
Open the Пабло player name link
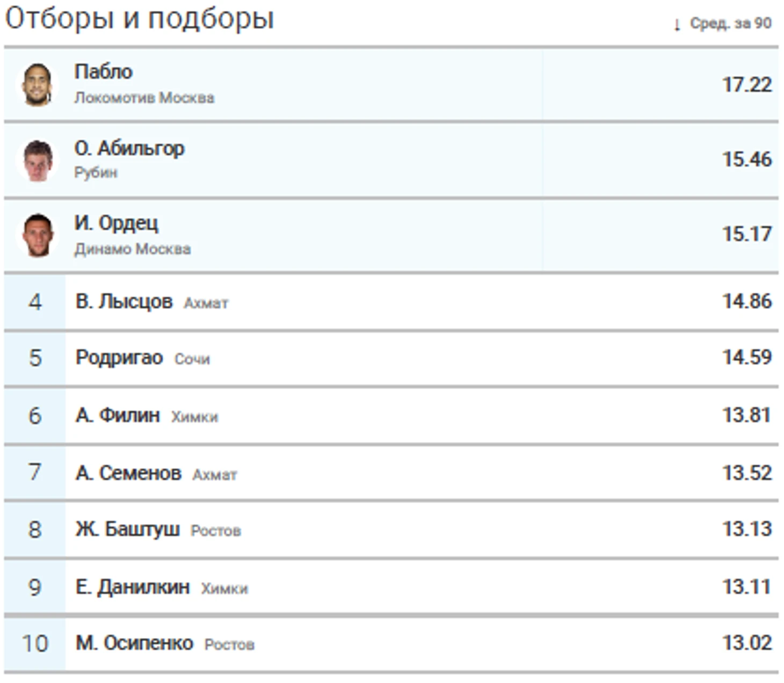tap(103, 71)
